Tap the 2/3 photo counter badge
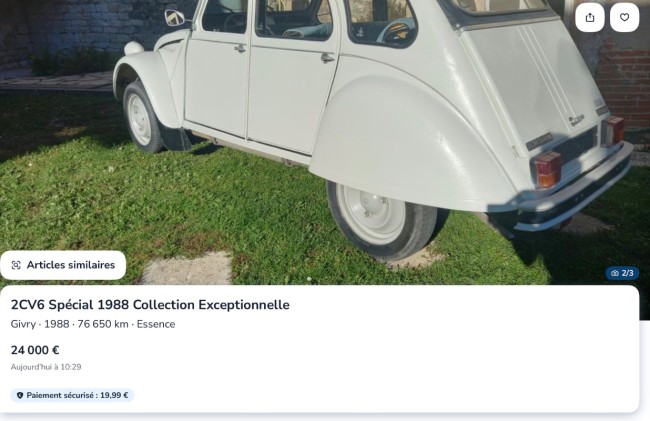Screen dimensions: 650x421 pyautogui.click(x=622, y=273)
